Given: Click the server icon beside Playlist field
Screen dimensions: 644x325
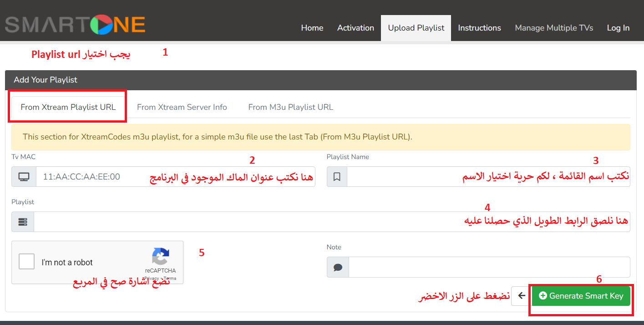Looking at the screenshot, I should (x=23, y=222).
